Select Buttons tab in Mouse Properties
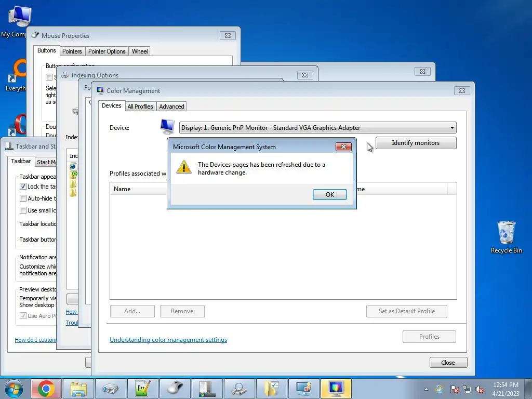Screen dimensions: 532x399 pyautogui.click(x=46, y=50)
